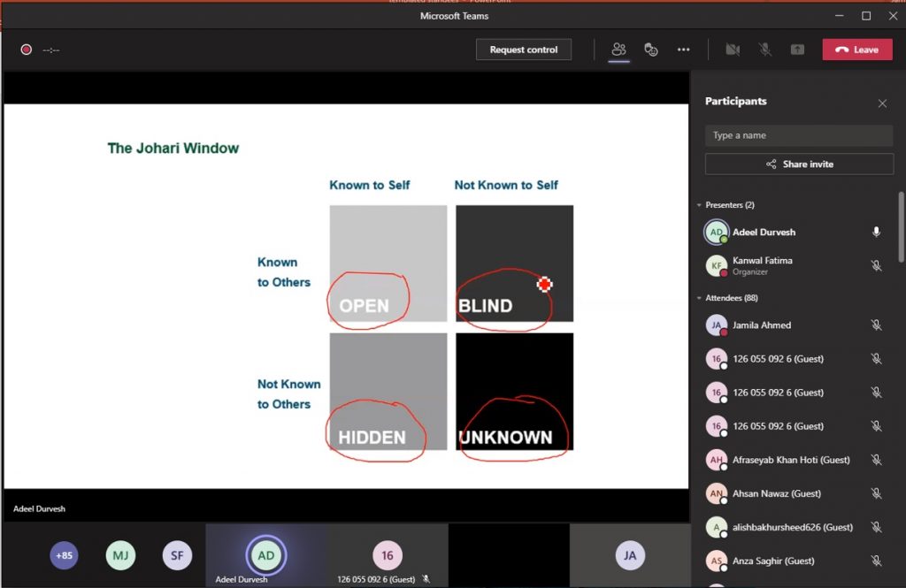906x588 pixels.
Task: Click The Johari Window slide title
Action: point(173,149)
